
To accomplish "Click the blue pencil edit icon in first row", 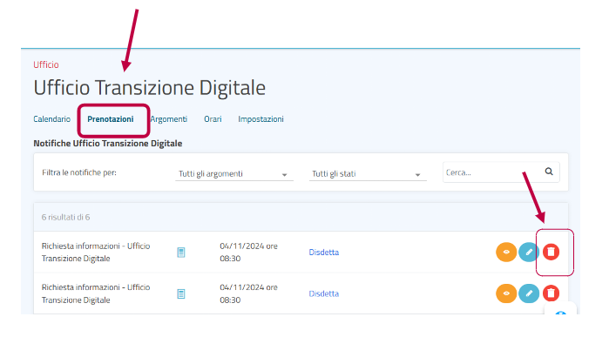I will pos(529,252).
